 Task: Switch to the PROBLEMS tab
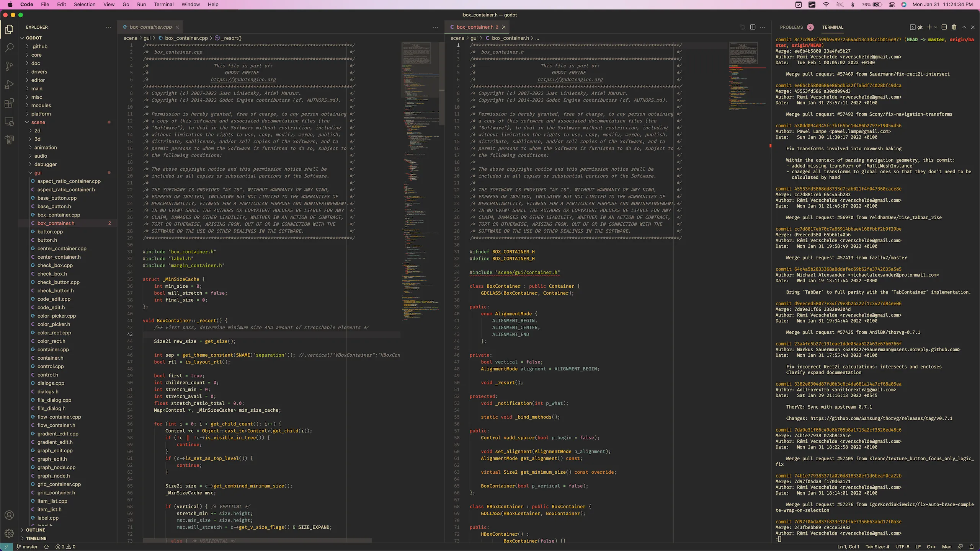click(792, 27)
